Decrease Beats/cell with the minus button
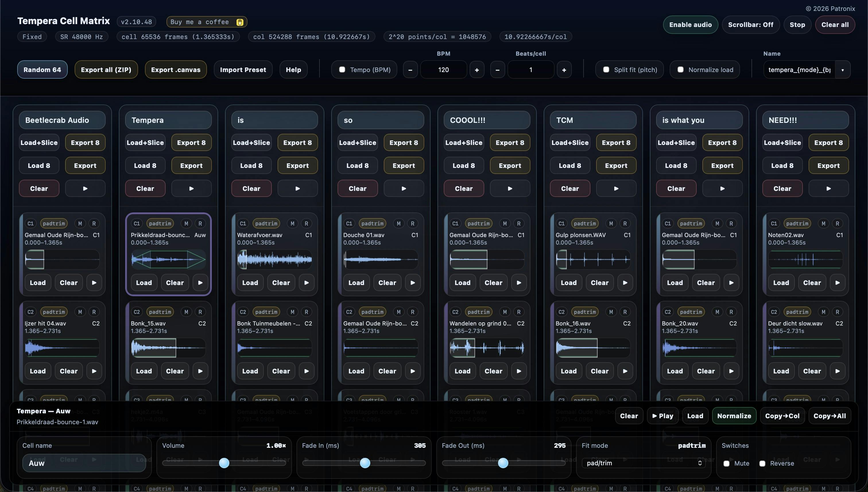Image resolution: width=868 pixels, height=492 pixels. (x=497, y=70)
